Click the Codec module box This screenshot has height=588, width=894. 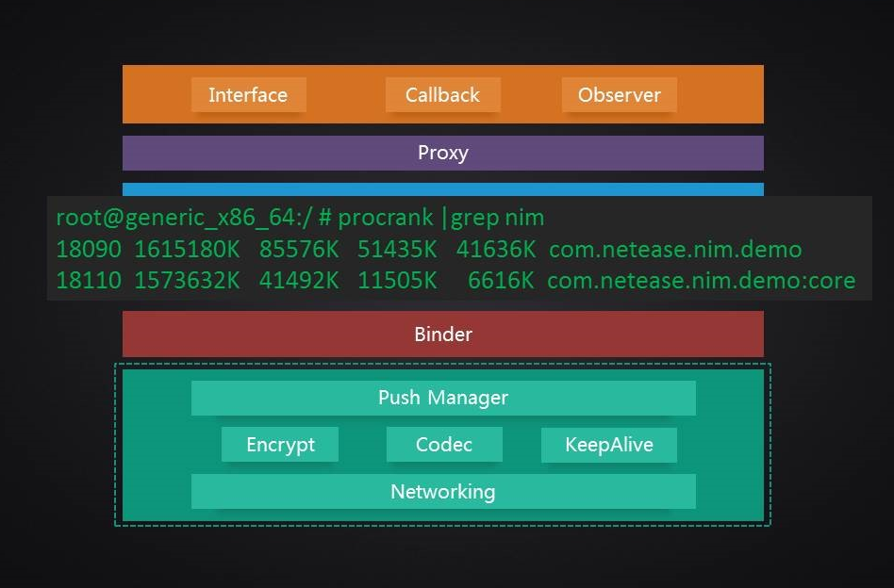444,445
